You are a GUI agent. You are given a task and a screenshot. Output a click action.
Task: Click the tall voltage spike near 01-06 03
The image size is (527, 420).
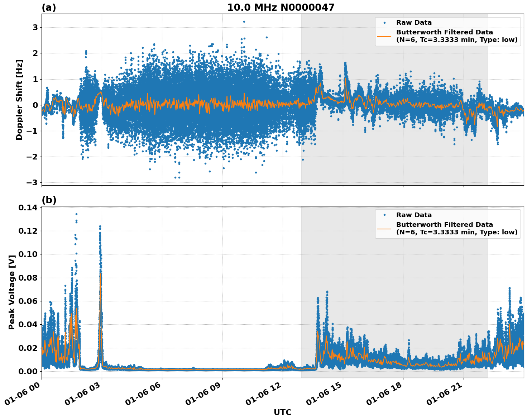(99, 226)
